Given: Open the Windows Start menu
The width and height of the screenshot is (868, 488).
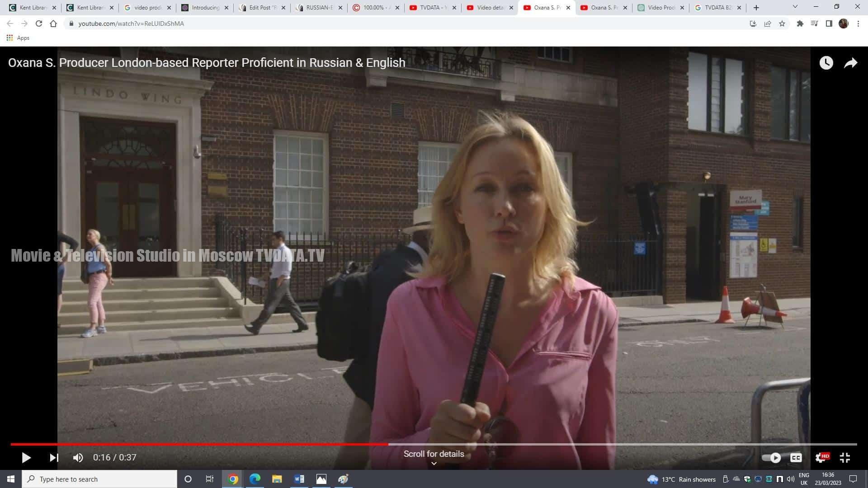Looking at the screenshot, I should (11, 479).
